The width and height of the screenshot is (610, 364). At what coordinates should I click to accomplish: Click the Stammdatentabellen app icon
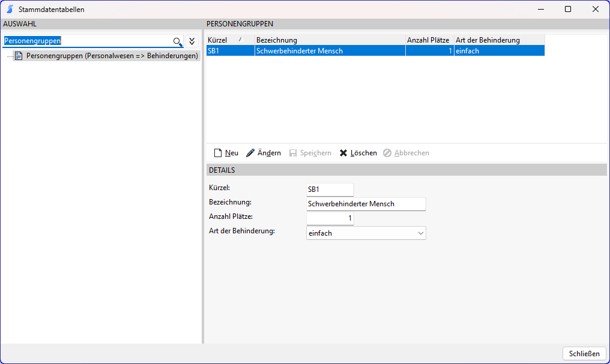pos(10,10)
